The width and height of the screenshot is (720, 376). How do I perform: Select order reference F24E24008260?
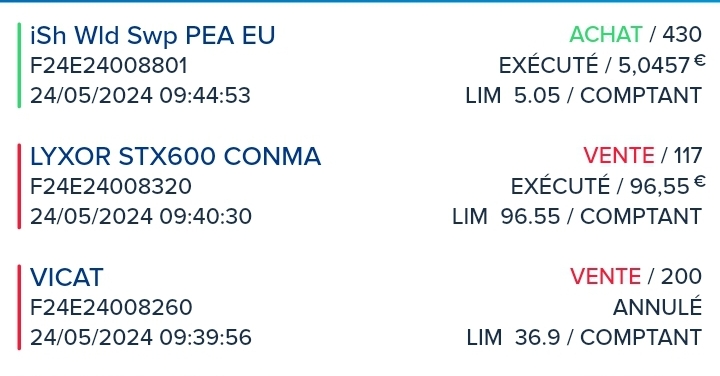coord(111,307)
